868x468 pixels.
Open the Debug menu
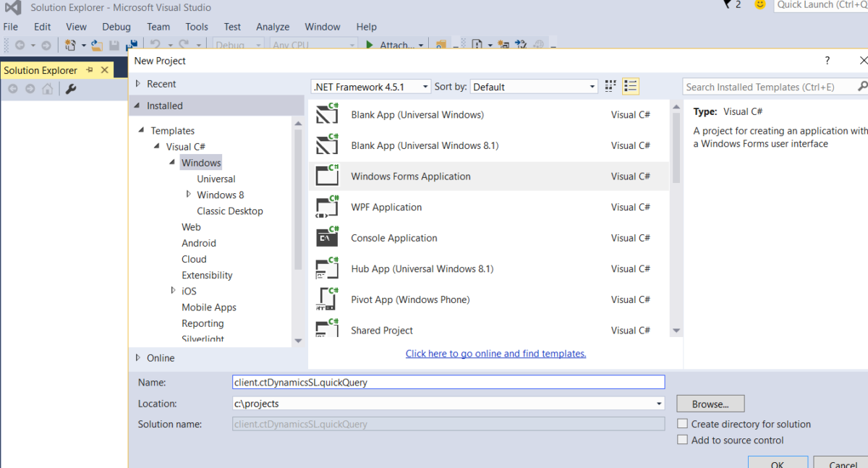coord(116,27)
